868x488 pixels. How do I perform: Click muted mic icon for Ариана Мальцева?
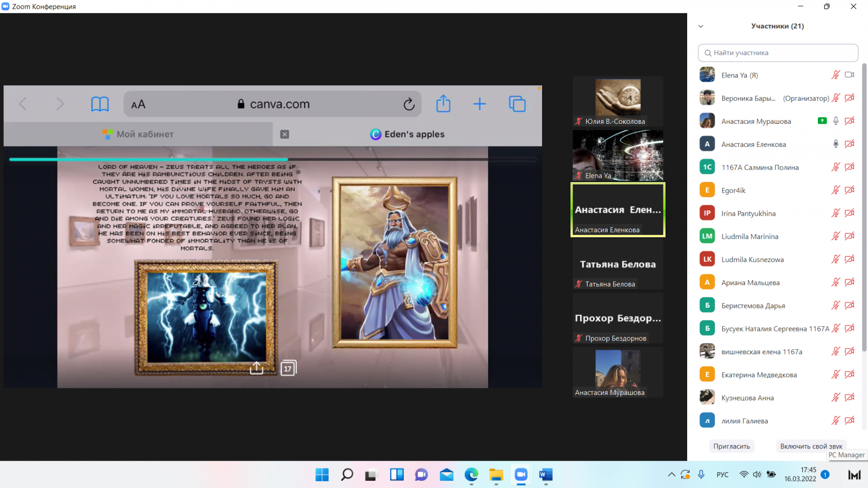click(x=836, y=282)
